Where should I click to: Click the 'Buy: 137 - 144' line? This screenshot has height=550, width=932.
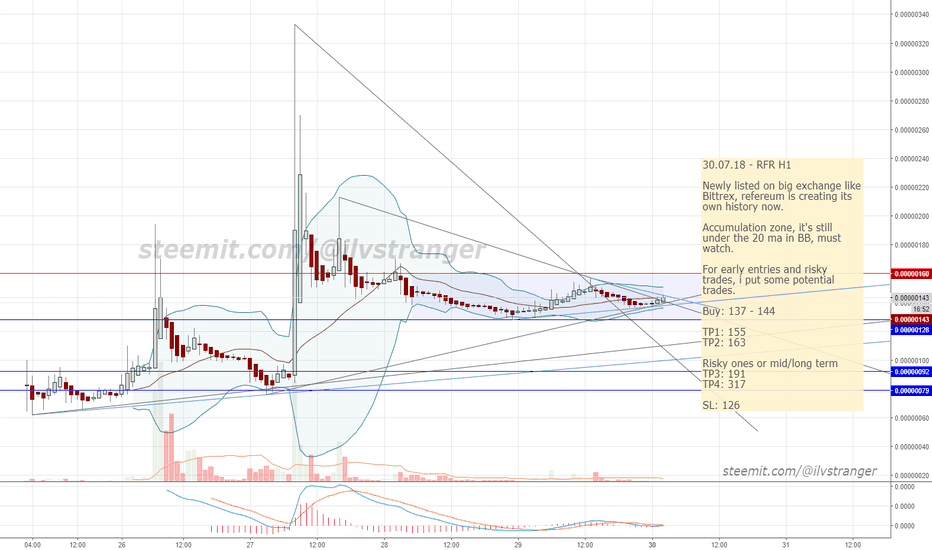738,311
